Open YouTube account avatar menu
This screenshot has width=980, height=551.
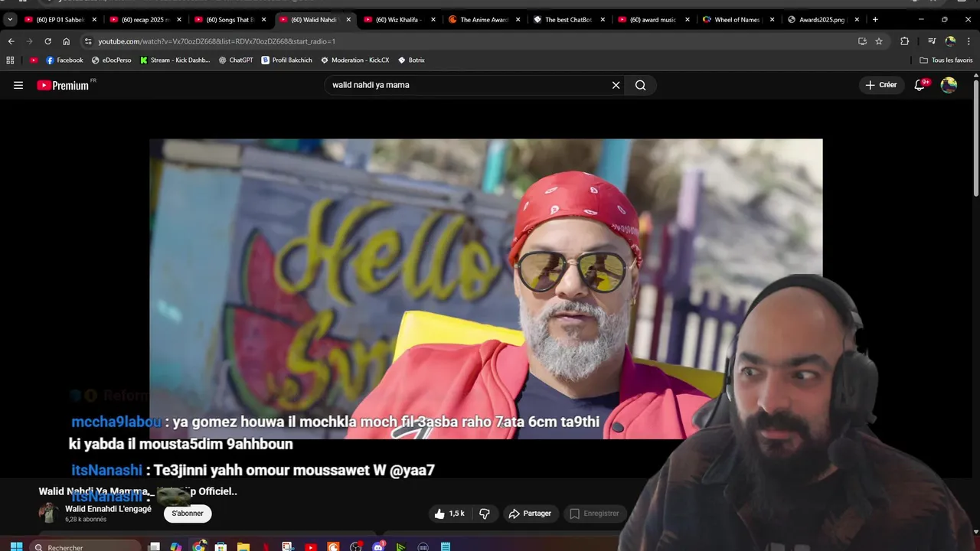tap(949, 85)
